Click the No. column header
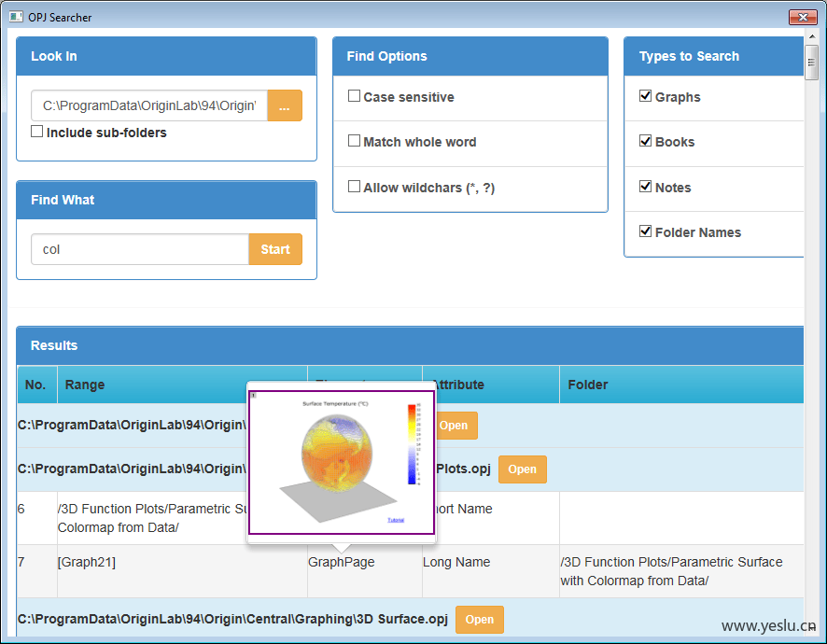 point(37,385)
